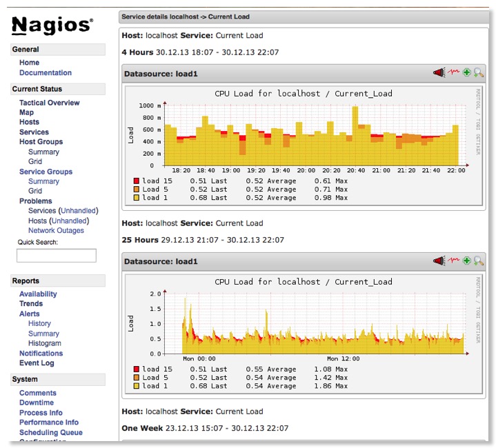This screenshot has height=448, width=496.
Task: Click the Reports section header
Action: 58,281
